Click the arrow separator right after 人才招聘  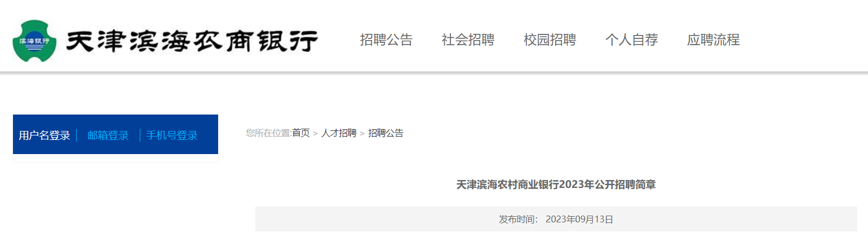[362, 134]
